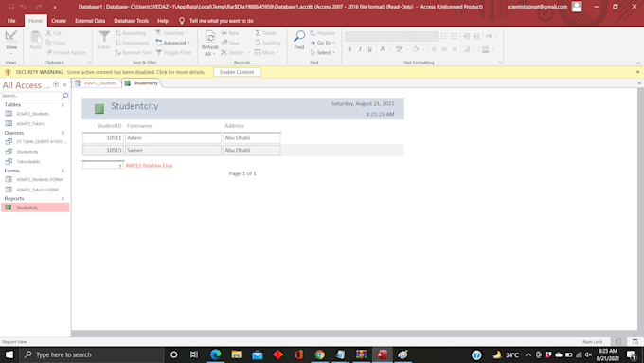Screen dimensions: 644x363
Task: Click Tell me what you want to do
Action: (x=221, y=21)
